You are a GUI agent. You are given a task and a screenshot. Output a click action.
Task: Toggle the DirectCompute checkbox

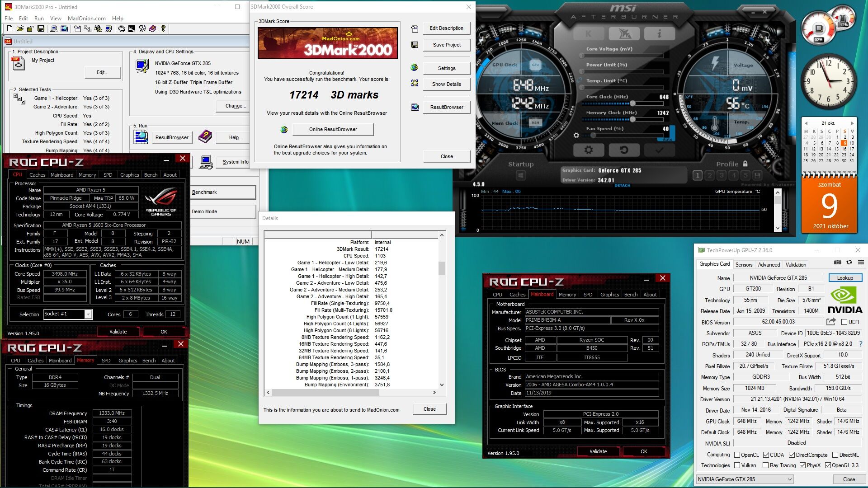792,455
